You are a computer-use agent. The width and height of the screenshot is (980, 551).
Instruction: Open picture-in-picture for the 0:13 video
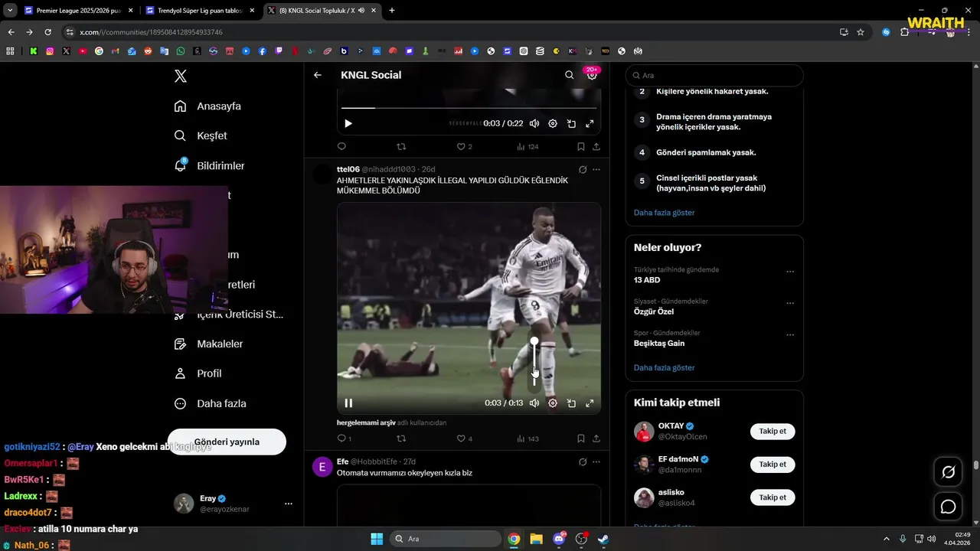point(571,403)
